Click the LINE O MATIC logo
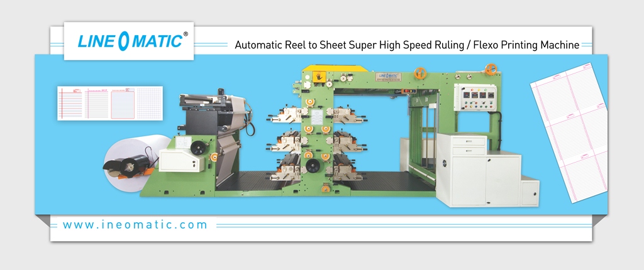The height and width of the screenshot is (270, 644). (129, 41)
